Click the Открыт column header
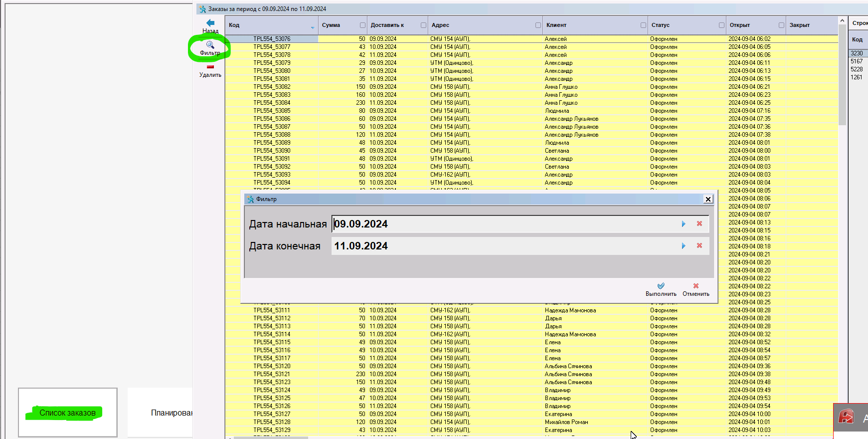 [740, 25]
